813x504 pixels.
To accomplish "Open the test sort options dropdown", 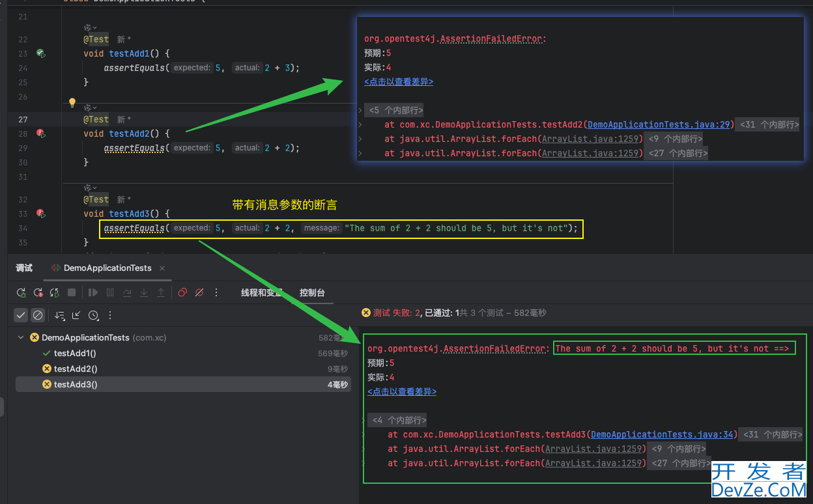I will click(x=60, y=315).
